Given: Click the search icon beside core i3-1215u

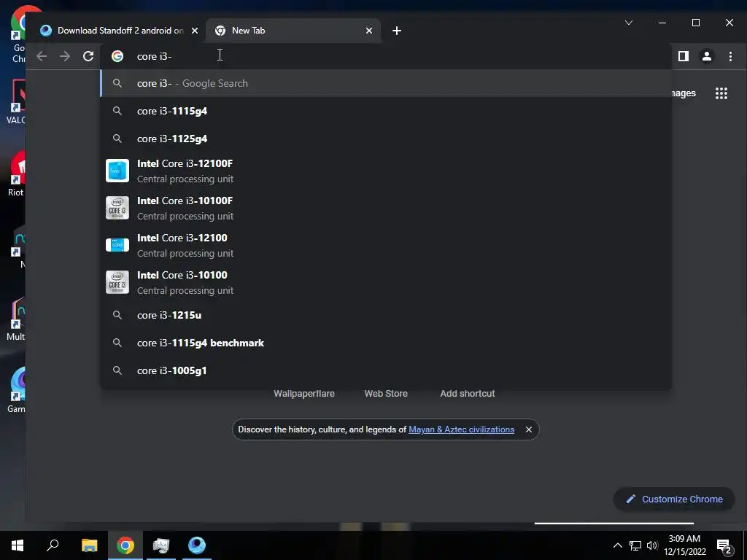Looking at the screenshot, I should coord(117,315).
